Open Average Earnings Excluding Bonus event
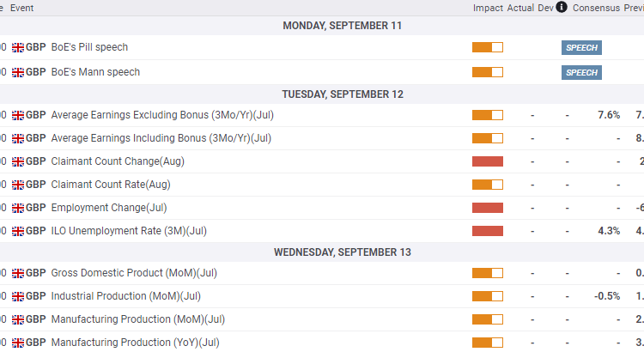This screenshot has width=644, height=352. click(x=162, y=115)
